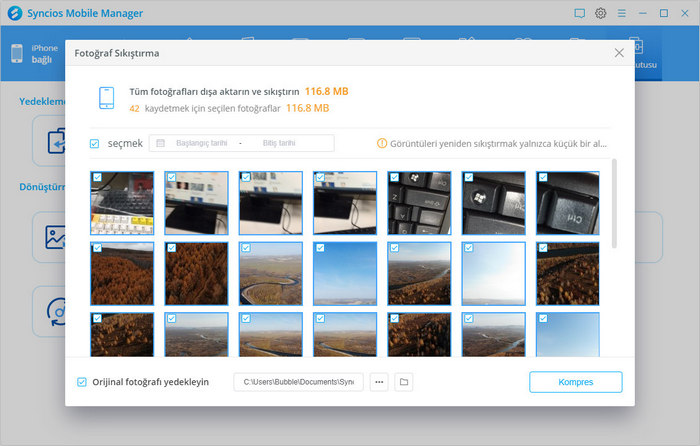This screenshot has height=446, width=700.
Task: Click the Kompres button
Action: click(575, 382)
